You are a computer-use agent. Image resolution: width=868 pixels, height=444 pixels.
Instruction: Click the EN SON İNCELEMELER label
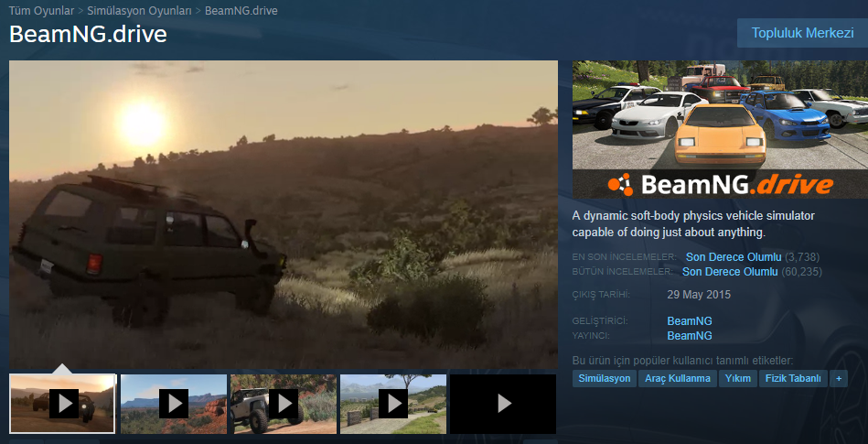(625, 257)
